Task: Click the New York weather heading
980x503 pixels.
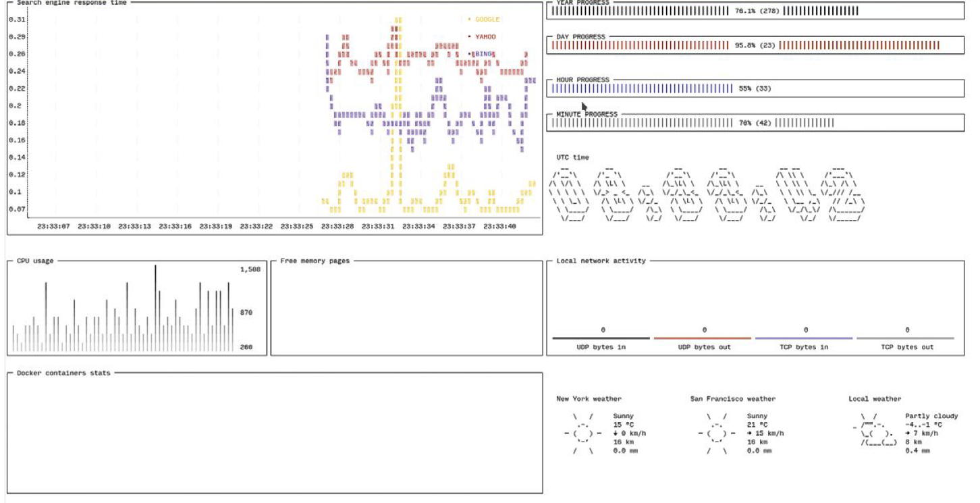Action: point(589,399)
